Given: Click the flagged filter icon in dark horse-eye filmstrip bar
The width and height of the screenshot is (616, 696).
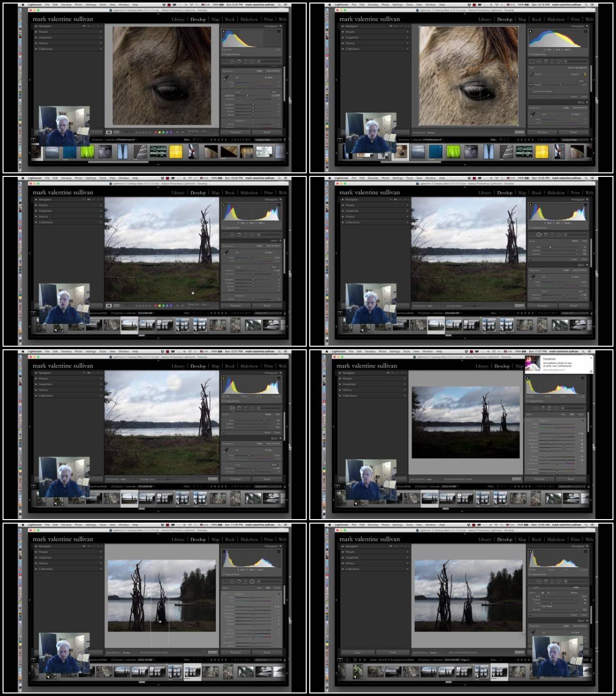Looking at the screenshot, I should coord(194,139).
